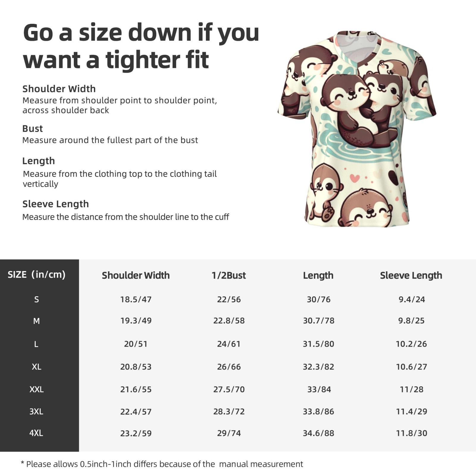
Task: Select the XL size row label
Action: (36, 367)
